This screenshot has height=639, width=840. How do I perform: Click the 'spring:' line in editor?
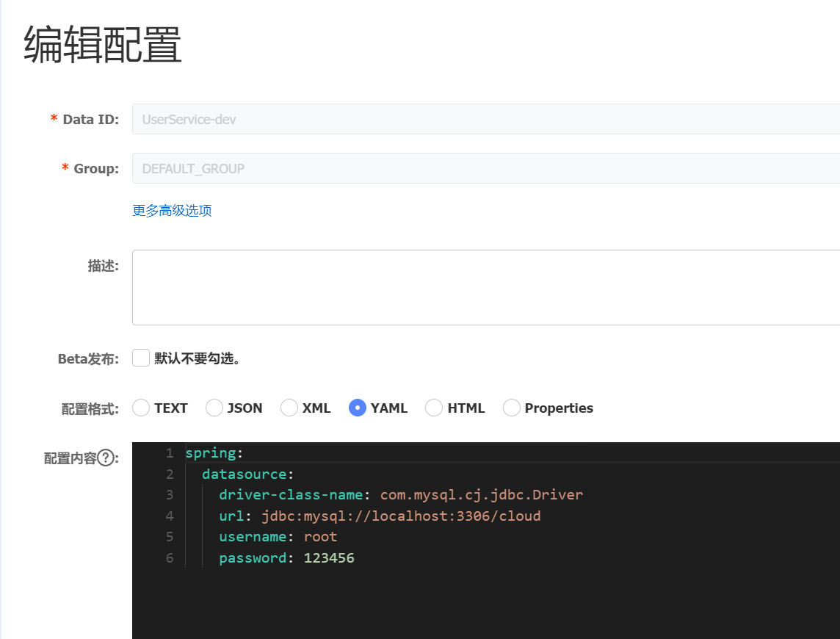[x=214, y=453]
